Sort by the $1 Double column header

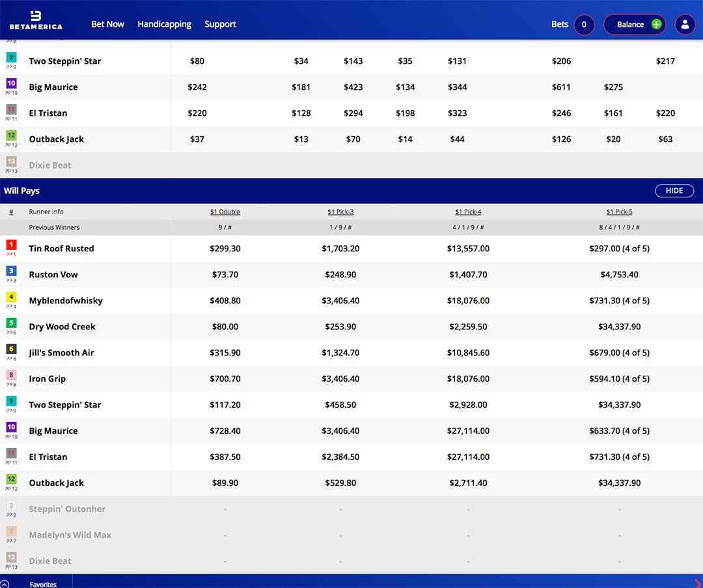tap(225, 212)
